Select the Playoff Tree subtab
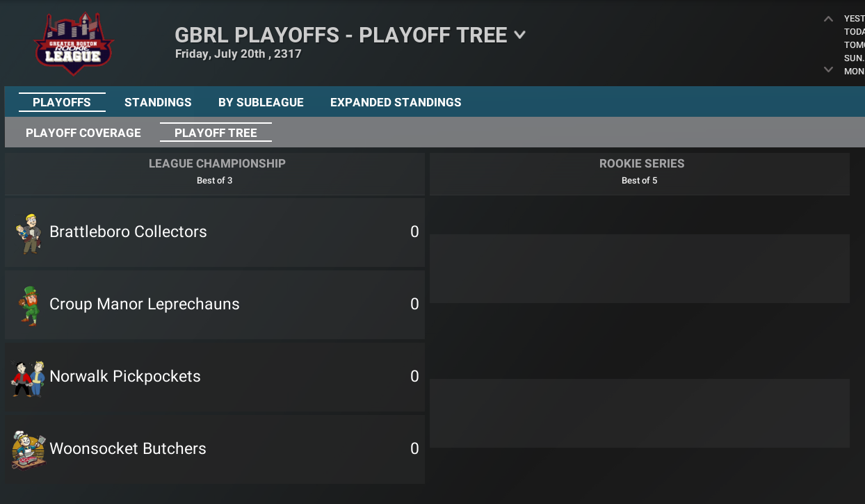Image resolution: width=865 pixels, height=504 pixels. click(x=216, y=133)
